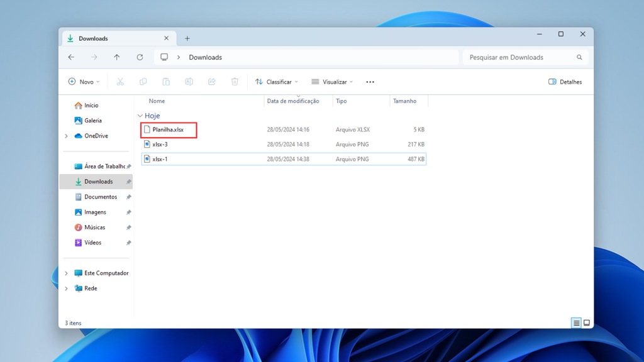The width and height of the screenshot is (644, 362).
Task: Click the address bar breadcrumb chevron
Action: [x=179, y=57]
